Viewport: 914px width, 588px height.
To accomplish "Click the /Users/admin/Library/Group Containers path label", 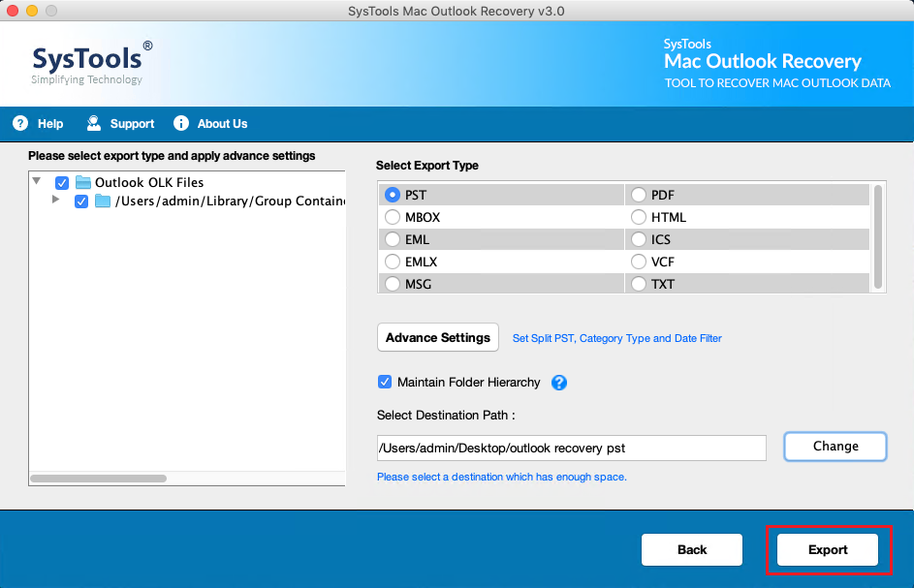I will pyautogui.click(x=231, y=201).
